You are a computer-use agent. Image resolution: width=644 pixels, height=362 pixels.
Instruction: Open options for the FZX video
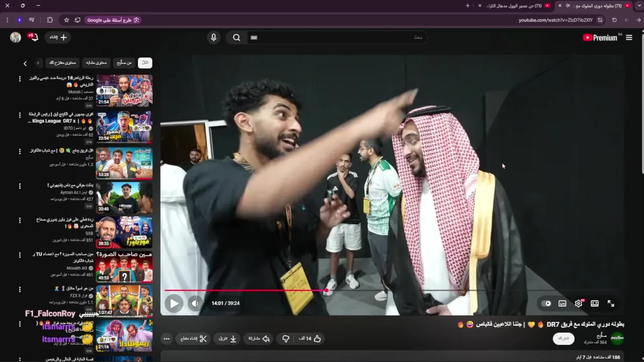tap(20, 290)
